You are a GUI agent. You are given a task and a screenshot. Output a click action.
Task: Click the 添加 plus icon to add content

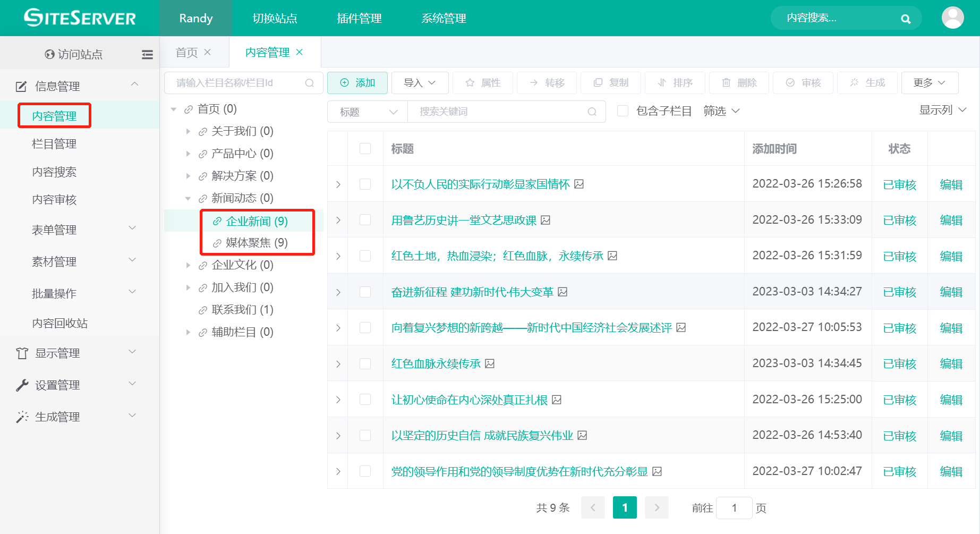344,83
